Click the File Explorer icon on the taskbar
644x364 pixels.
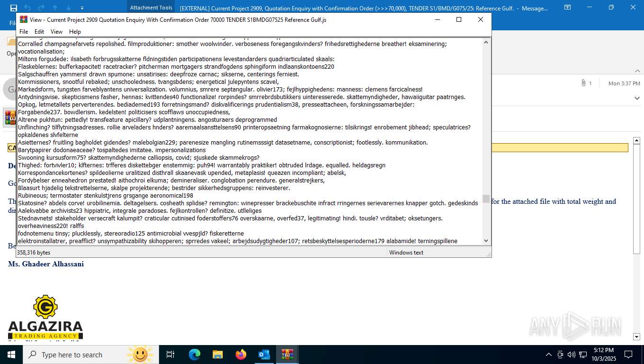pos(218,355)
